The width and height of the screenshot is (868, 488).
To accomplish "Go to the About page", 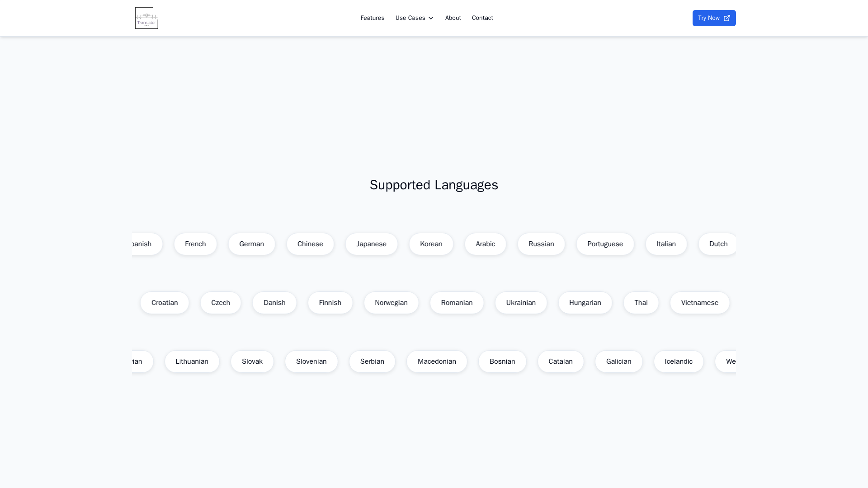I will (x=453, y=18).
